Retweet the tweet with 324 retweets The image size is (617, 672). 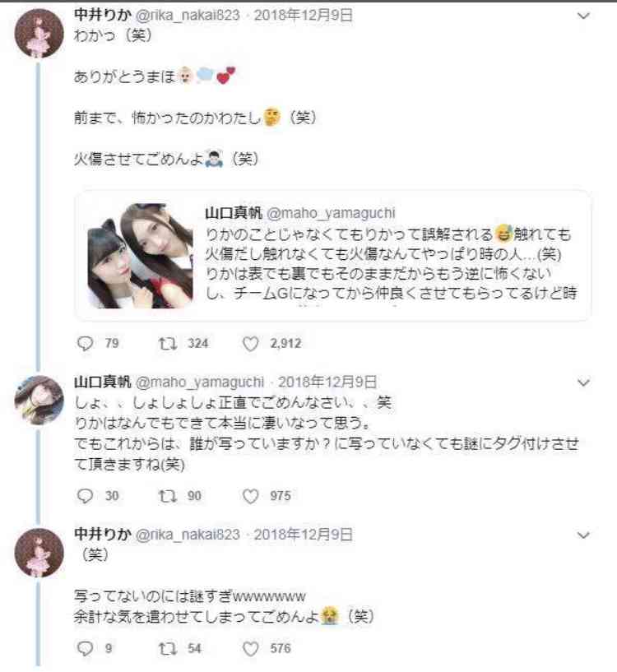pos(167,344)
